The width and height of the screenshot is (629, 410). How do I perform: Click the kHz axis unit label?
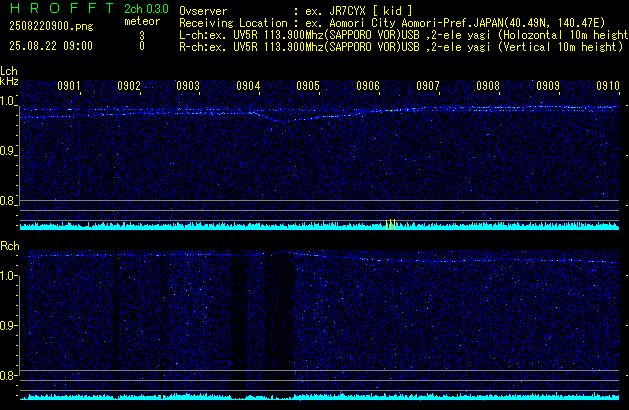(9, 81)
